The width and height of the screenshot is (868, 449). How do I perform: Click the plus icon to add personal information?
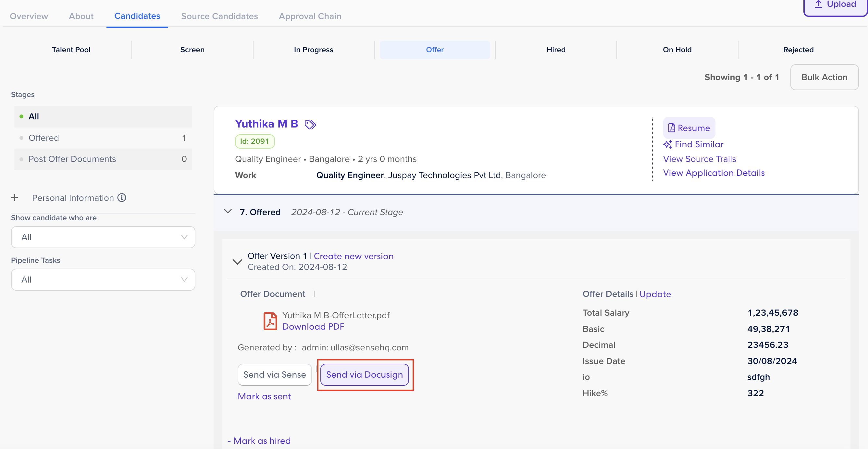(x=15, y=198)
